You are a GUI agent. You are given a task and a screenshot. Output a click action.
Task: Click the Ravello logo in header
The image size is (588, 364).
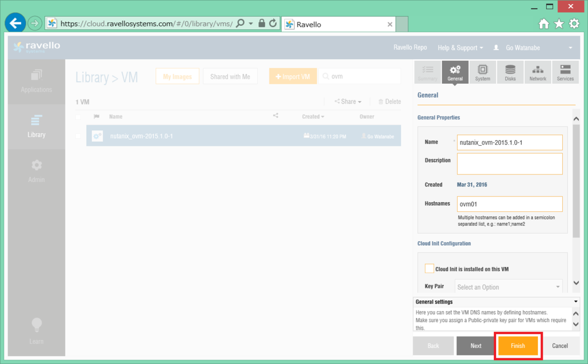tap(36, 47)
